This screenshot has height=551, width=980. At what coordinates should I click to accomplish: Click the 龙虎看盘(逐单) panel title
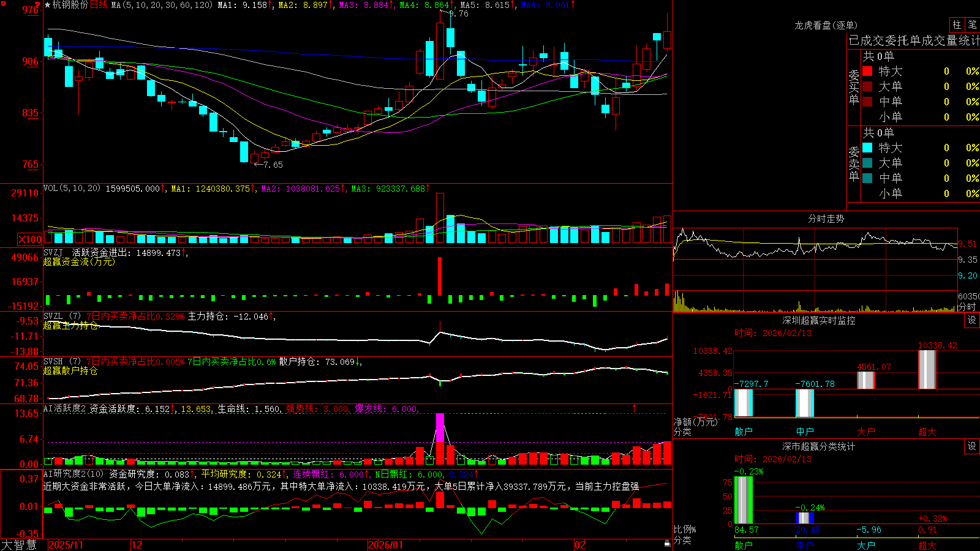tap(826, 25)
